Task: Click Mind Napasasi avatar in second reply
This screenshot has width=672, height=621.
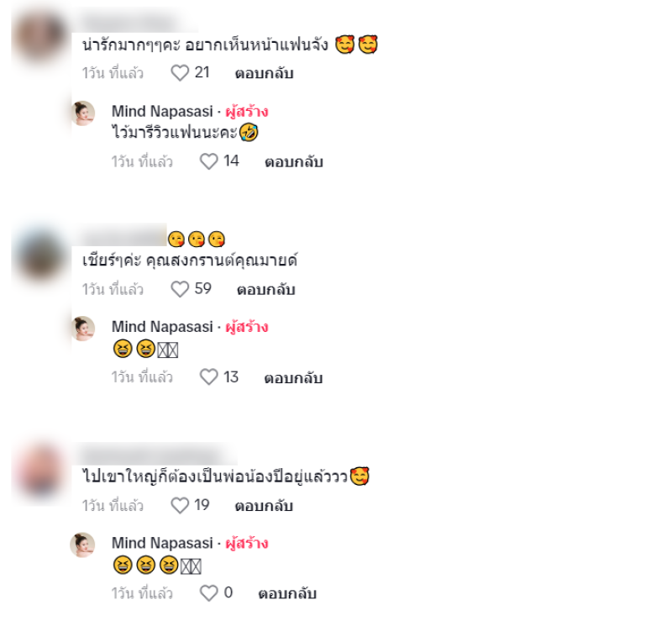Action: point(82,329)
